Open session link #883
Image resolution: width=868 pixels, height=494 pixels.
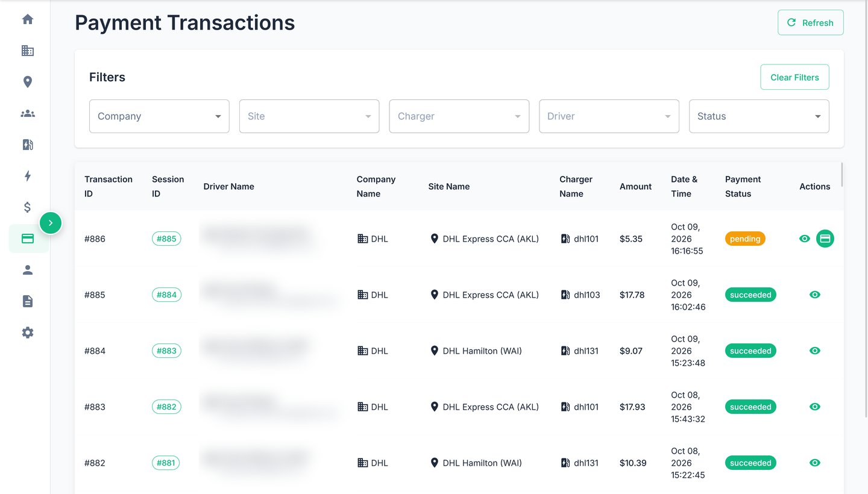click(166, 351)
